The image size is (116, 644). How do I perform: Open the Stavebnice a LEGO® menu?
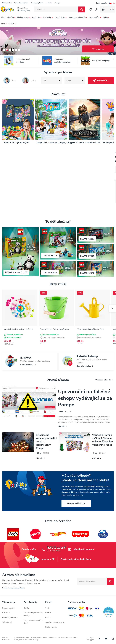point(78,17)
